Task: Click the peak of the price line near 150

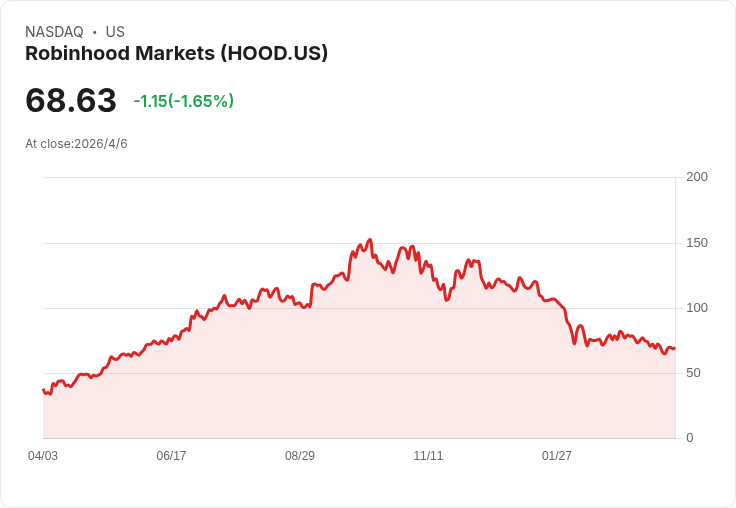Action: point(370,240)
